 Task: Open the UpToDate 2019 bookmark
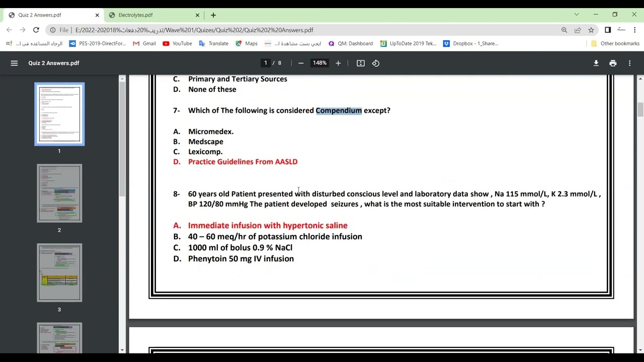[409, 44]
